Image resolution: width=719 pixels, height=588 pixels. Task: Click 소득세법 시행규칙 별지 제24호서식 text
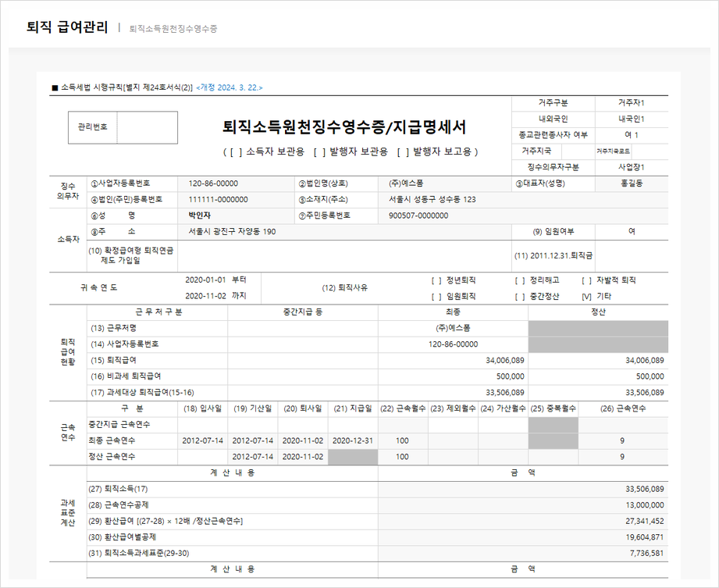coord(127,87)
